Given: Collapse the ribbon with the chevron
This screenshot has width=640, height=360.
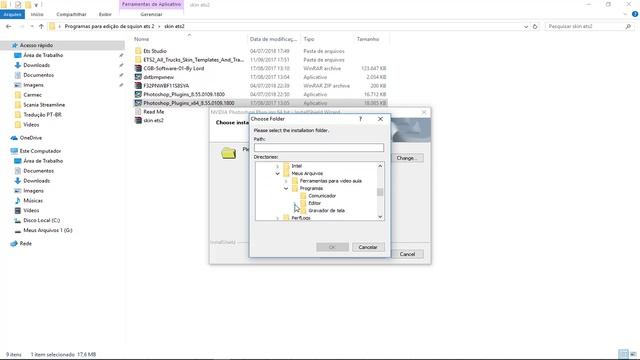Looking at the screenshot, I should 626,14.
